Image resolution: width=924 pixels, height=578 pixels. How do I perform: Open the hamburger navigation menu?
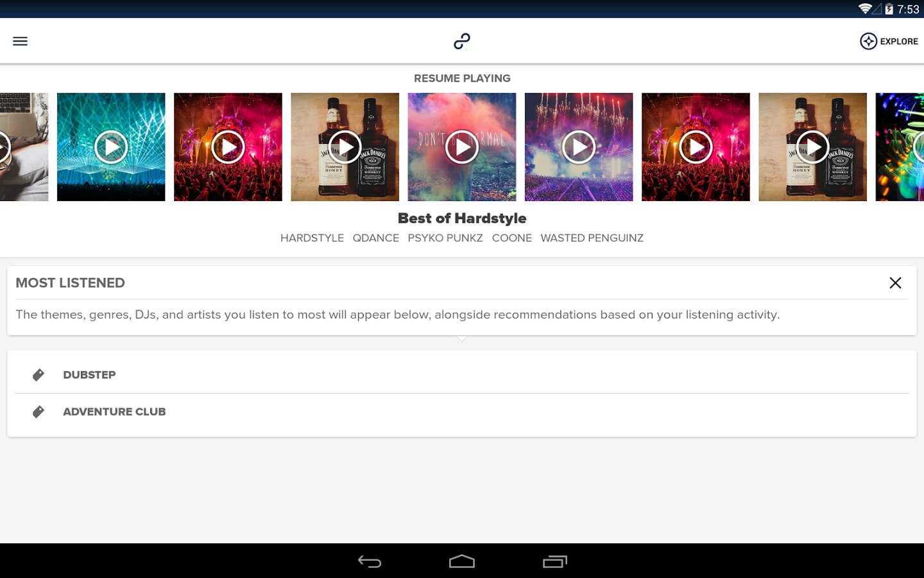tap(21, 41)
